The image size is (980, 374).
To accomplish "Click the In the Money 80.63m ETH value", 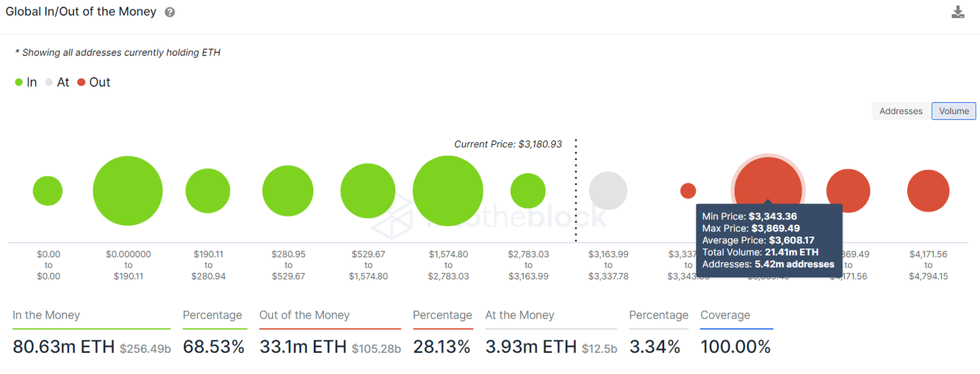I will pyautogui.click(x=63, y=347).
